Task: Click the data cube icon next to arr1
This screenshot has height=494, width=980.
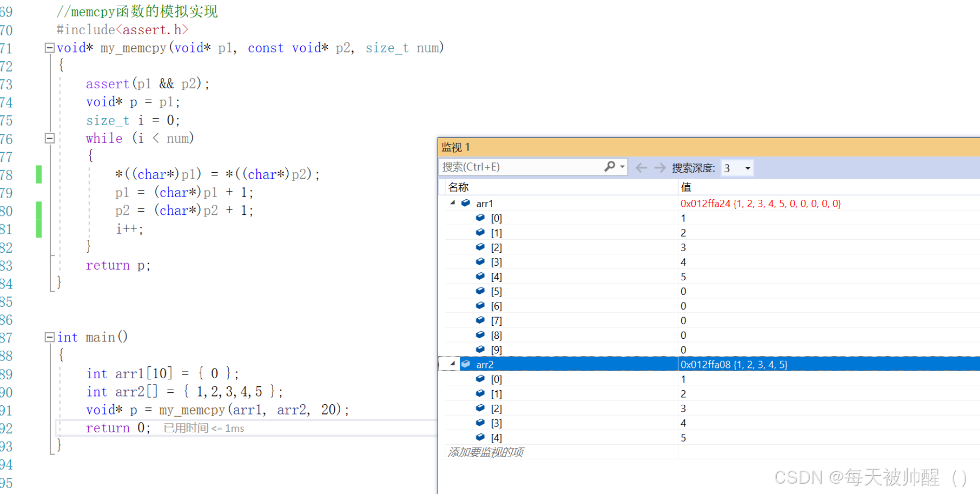Action: (x=465, y=203)
